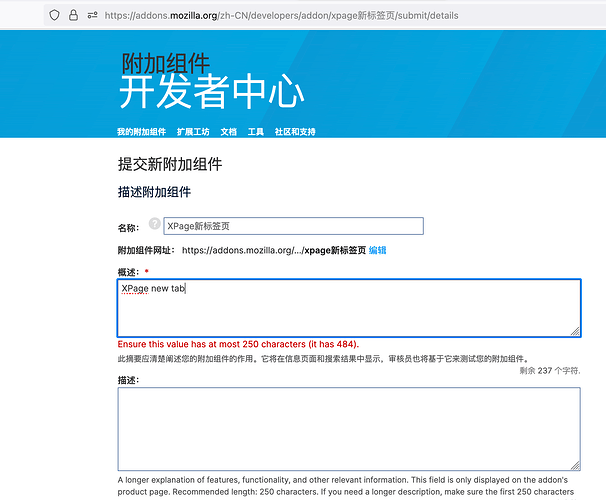Click inside the 概述 summary textarea
This screenshot has width=606, height=500.
349,308
